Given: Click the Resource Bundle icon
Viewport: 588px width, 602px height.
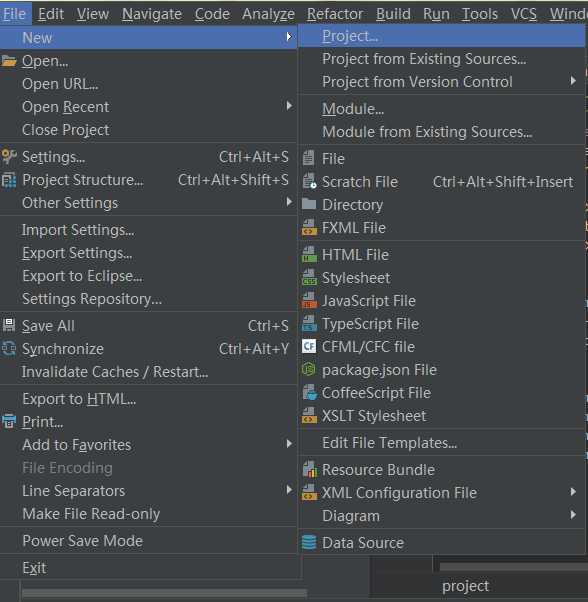Looking at the screenshot, I should click(310, 469).
